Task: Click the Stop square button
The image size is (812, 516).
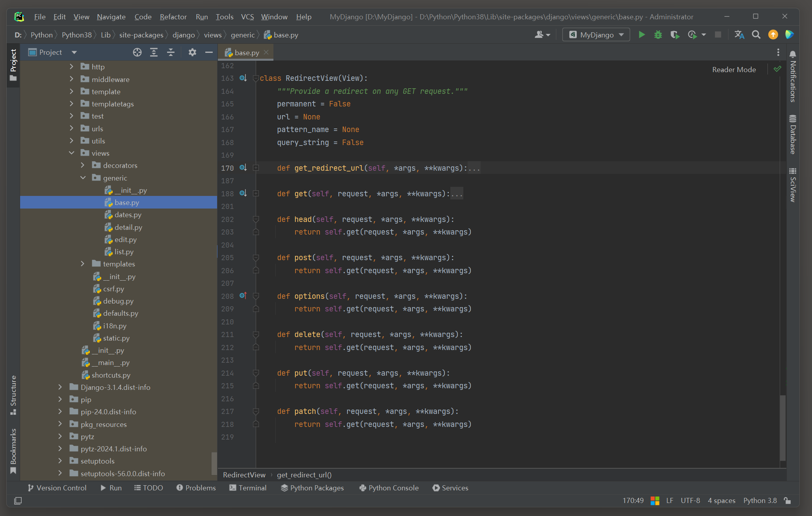Action: pos(718,35)
